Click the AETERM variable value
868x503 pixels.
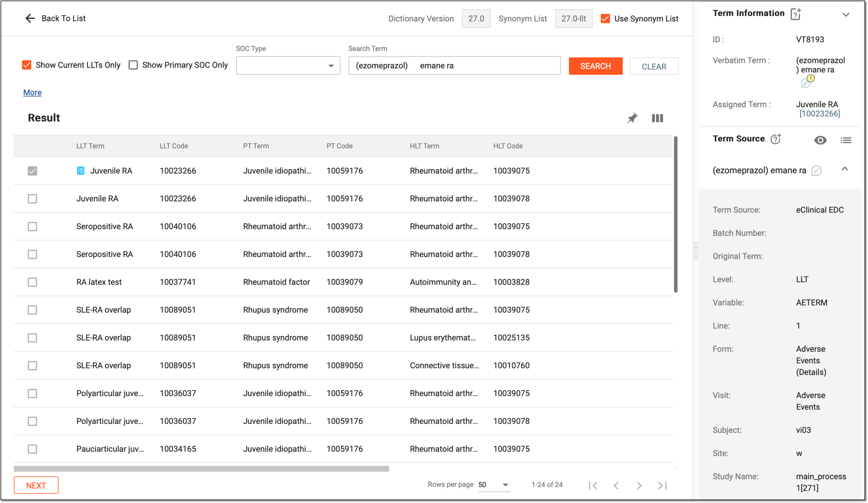click(811, 303)
